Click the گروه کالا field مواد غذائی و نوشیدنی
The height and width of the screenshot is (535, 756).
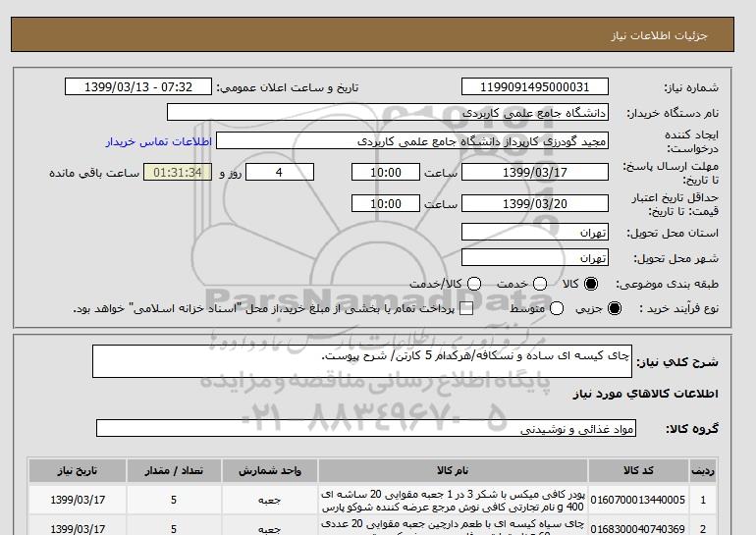point(366,428)
